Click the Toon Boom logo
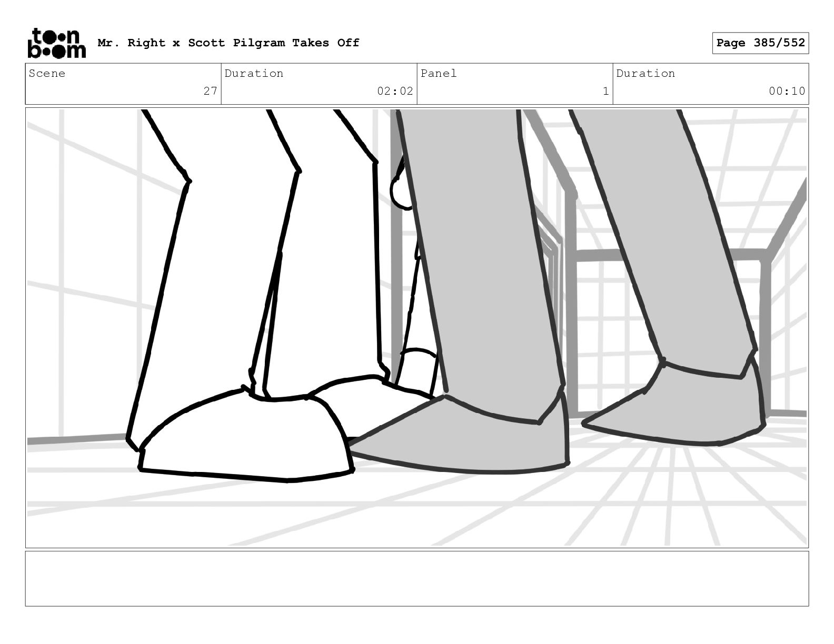 [x=56, y=43]
